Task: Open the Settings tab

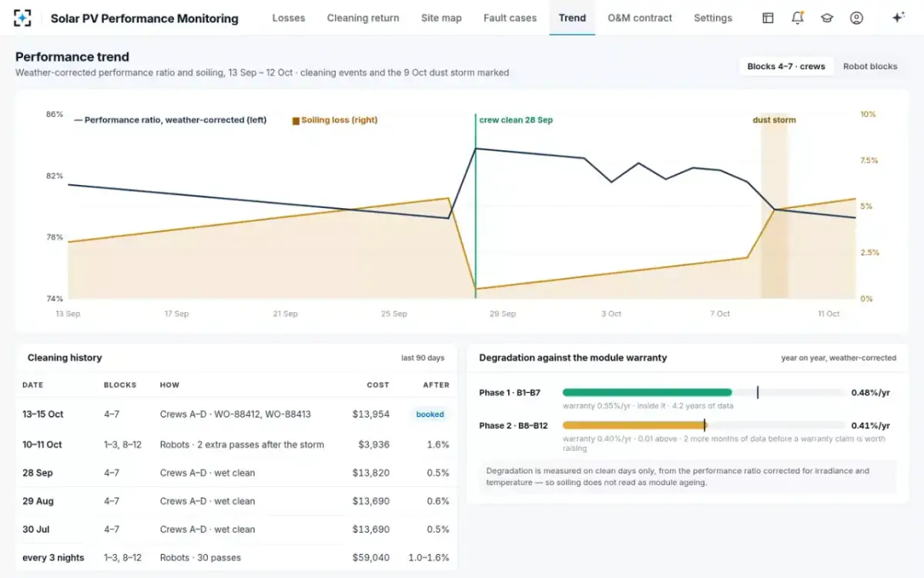Action: pyautogui.click(x=713, y=18)
